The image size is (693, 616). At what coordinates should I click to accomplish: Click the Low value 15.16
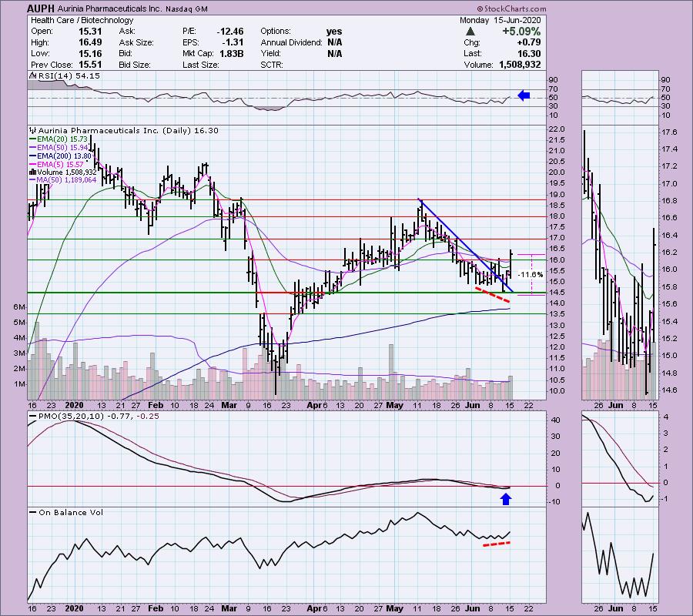pos(91,53)
